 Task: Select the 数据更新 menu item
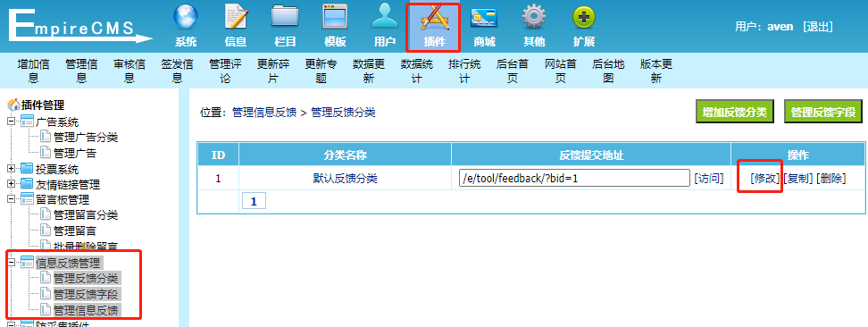pyautogui.click(x=369, y=71)
